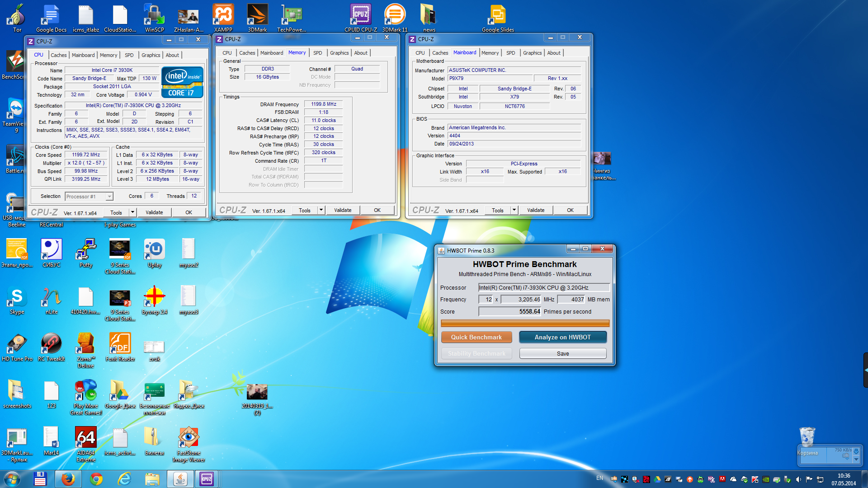Open Foxit Reader desktop shortcut
This screenshot has width=868, height=488.
click(x=120, y=347)
